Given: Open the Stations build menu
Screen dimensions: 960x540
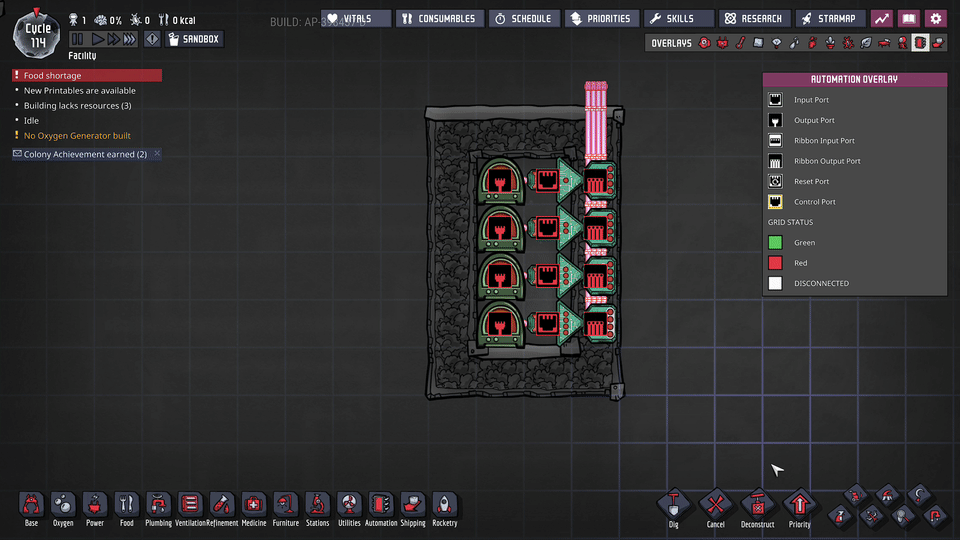Looking at the screenshot, I should (318, 509).
